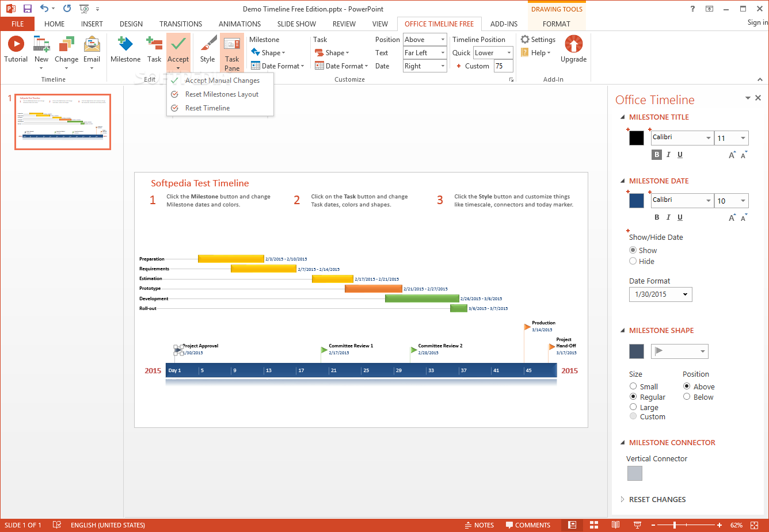
Task: Add a Task via ribbon icon
Action: [154, 44]
